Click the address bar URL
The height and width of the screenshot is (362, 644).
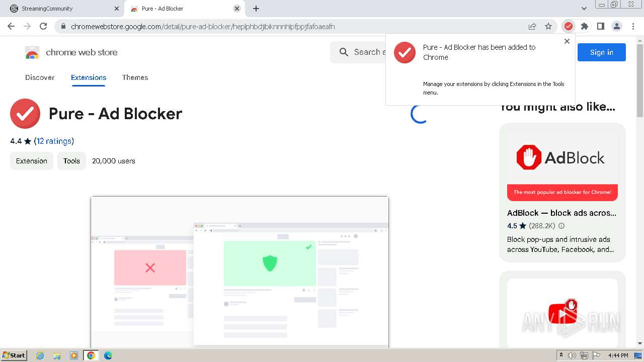point(203,27)
